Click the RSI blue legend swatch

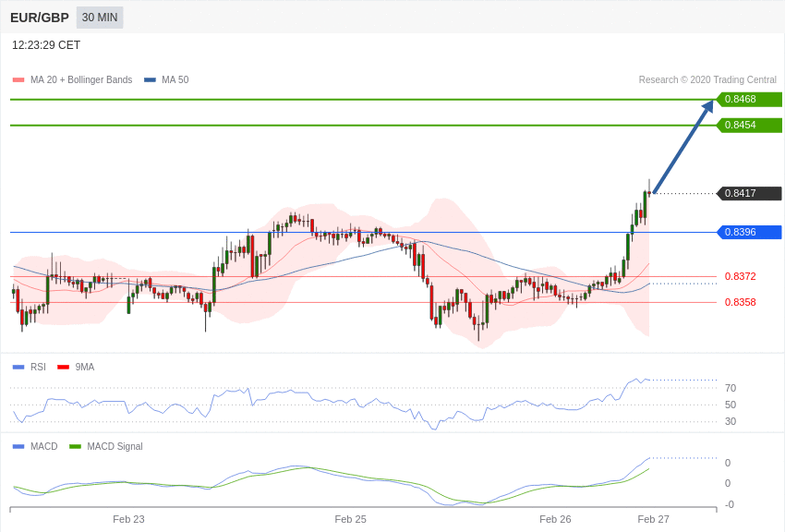pos(18,368)
